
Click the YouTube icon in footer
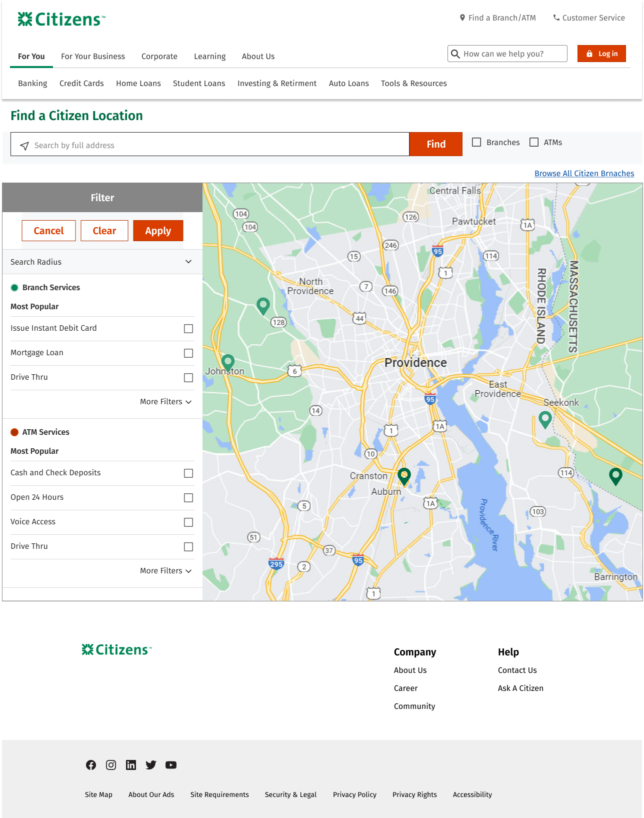click(171, 765)
